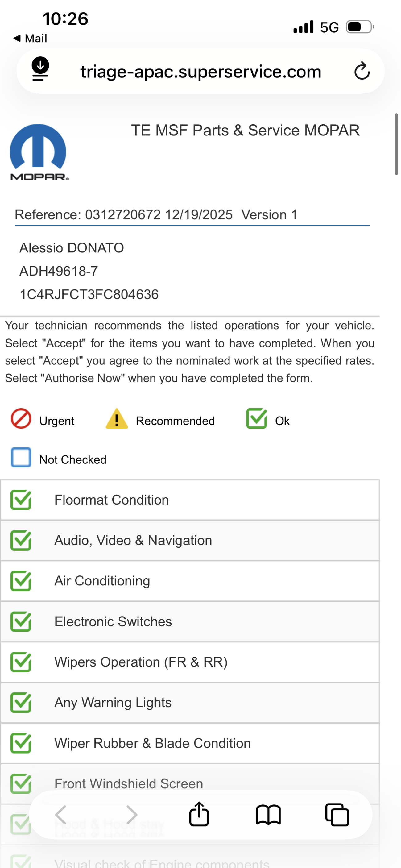
Task: Tap the Air Conditioning green checkbox
Action: click(x=21, y=581)
